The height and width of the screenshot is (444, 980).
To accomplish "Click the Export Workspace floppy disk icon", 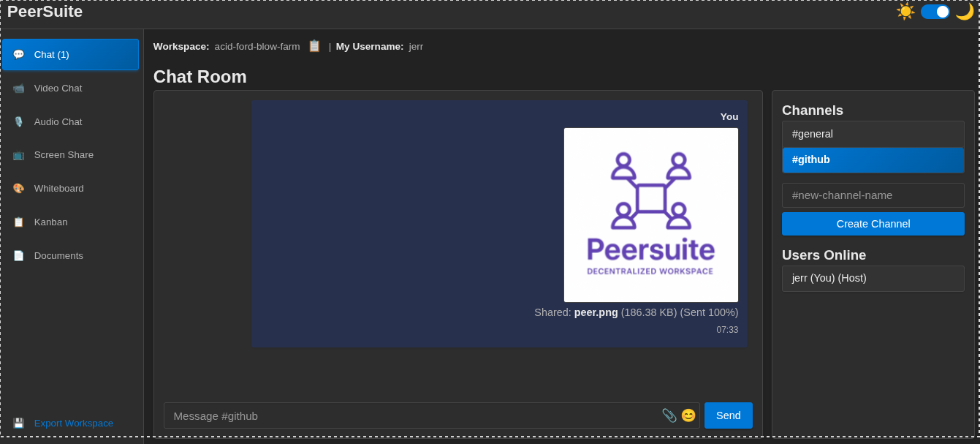I will tap(18, 424).
